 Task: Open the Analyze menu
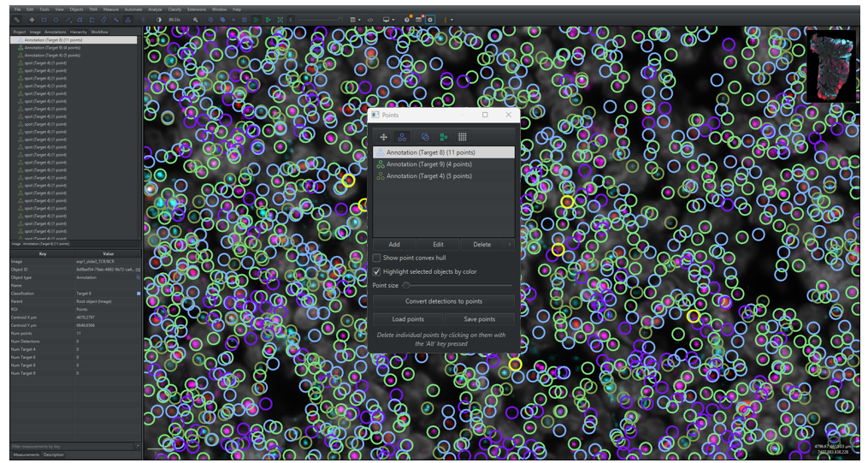(x=155, y=9)
